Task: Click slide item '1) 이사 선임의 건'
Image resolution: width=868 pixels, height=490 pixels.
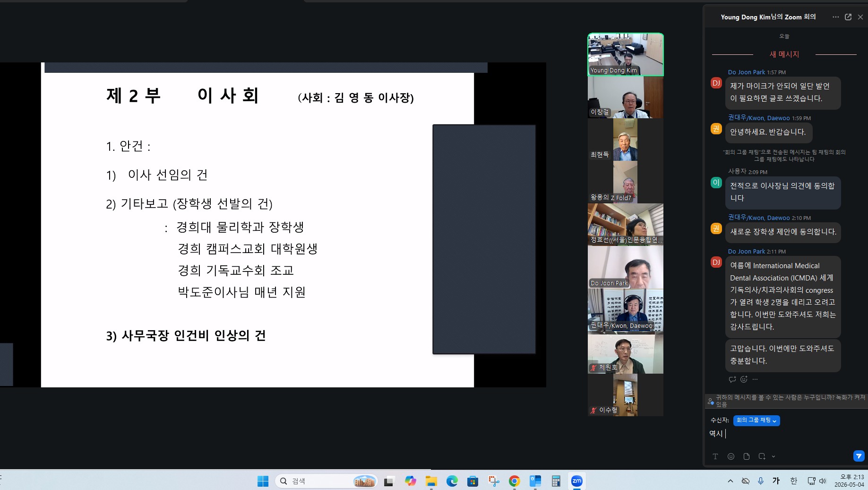Action: tap(157, 175)
